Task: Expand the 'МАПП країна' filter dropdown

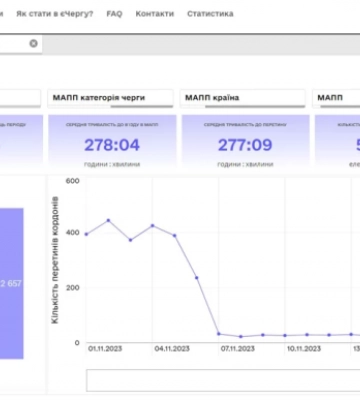Action: click(x=243, y=98)
